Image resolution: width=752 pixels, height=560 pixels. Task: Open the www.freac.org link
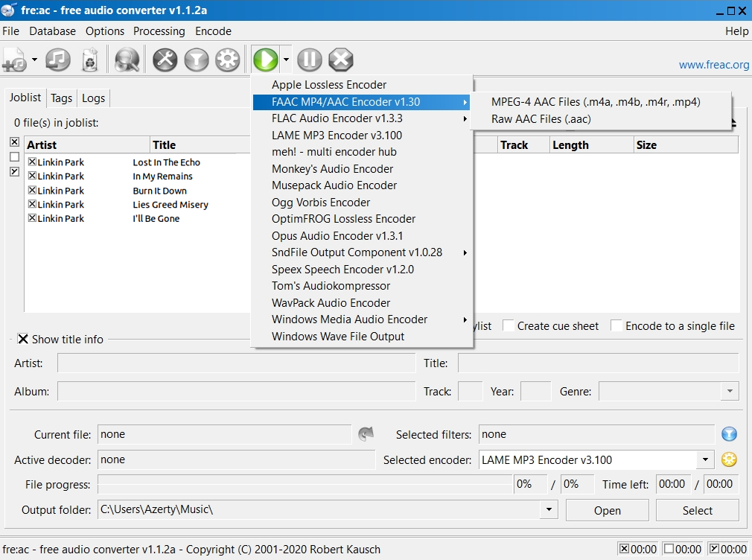point(713,65)
